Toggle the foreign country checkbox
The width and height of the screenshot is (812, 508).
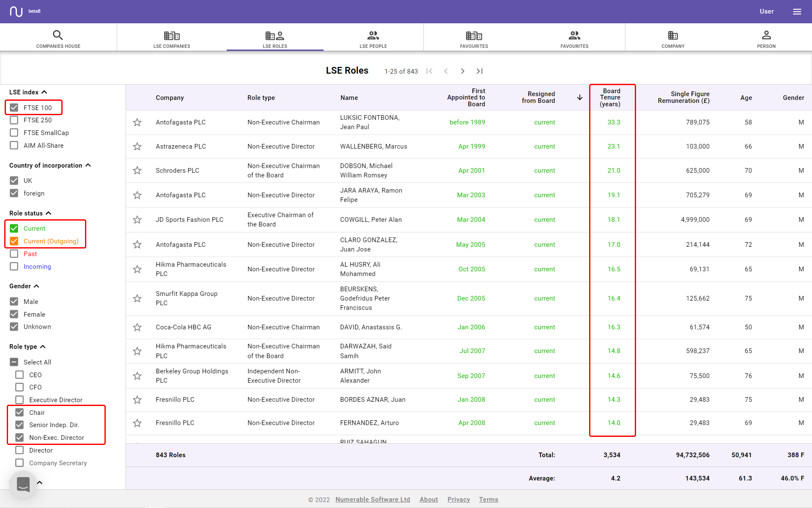point(14,193)
